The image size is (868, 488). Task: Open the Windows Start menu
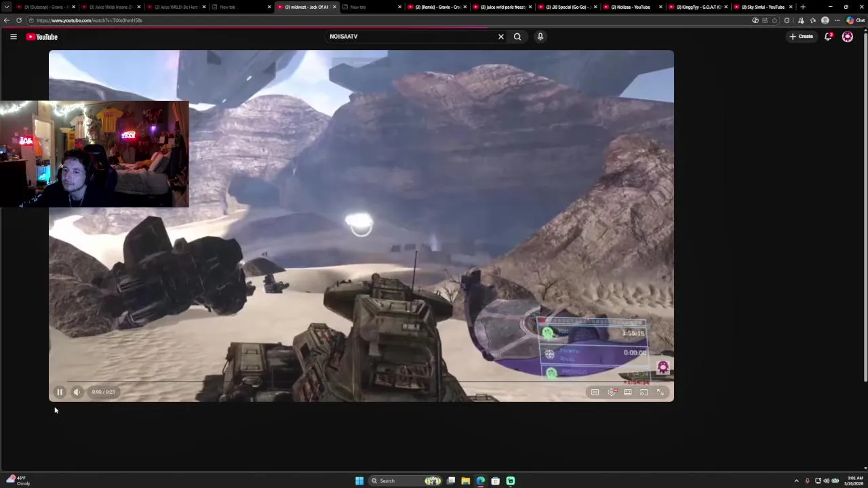[x=359, y=481]
